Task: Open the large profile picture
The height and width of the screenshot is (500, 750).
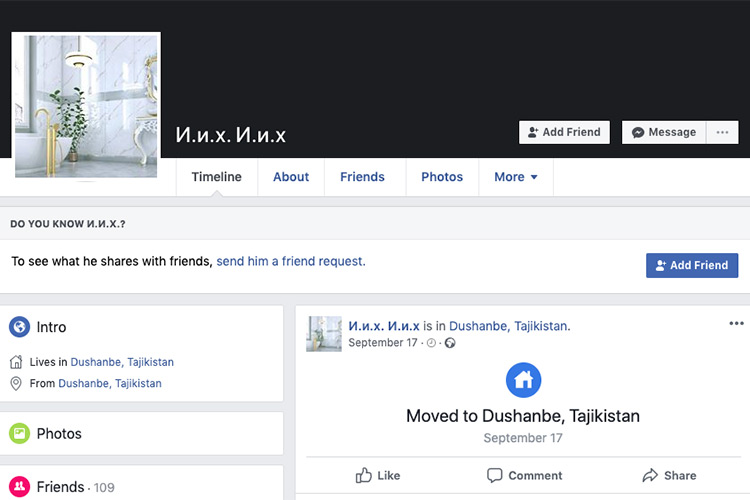Action: click(86, 105)
